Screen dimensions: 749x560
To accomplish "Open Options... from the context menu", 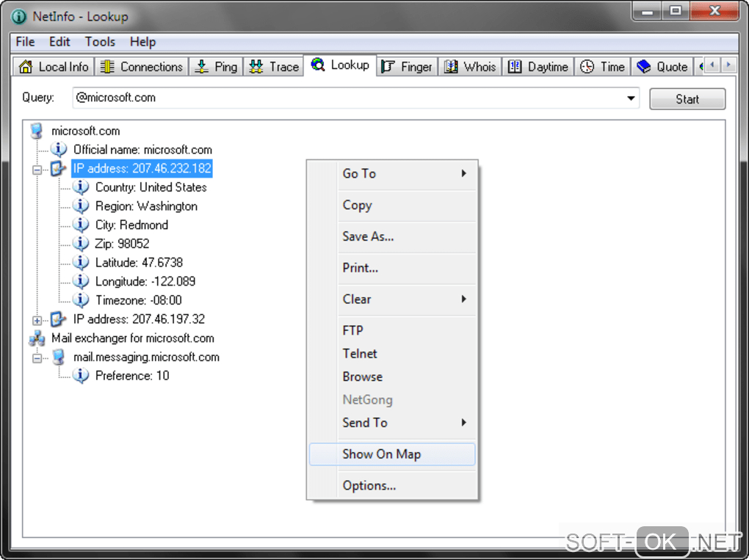I will [392, 486].
